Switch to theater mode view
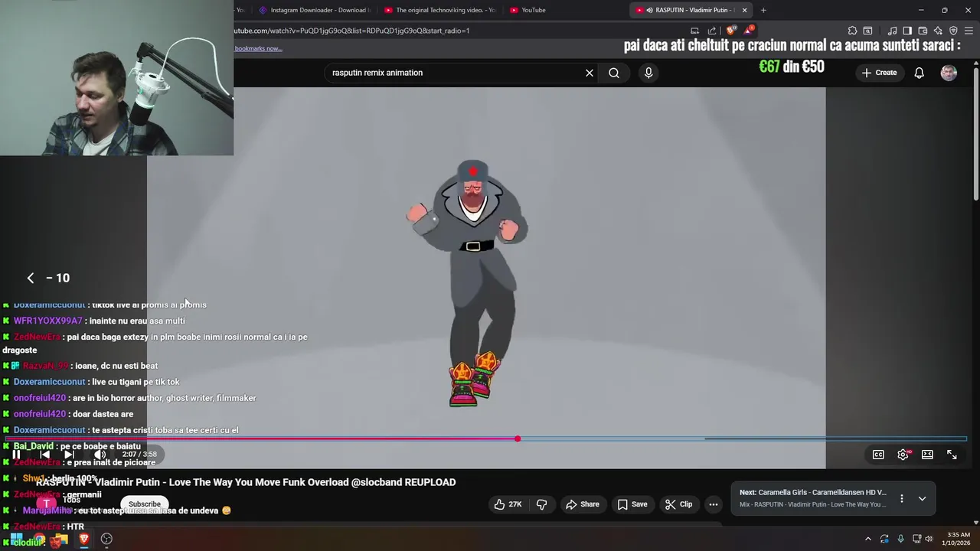Screen dimensions: 980x551 pyautogui.click(x=927, y=455)
